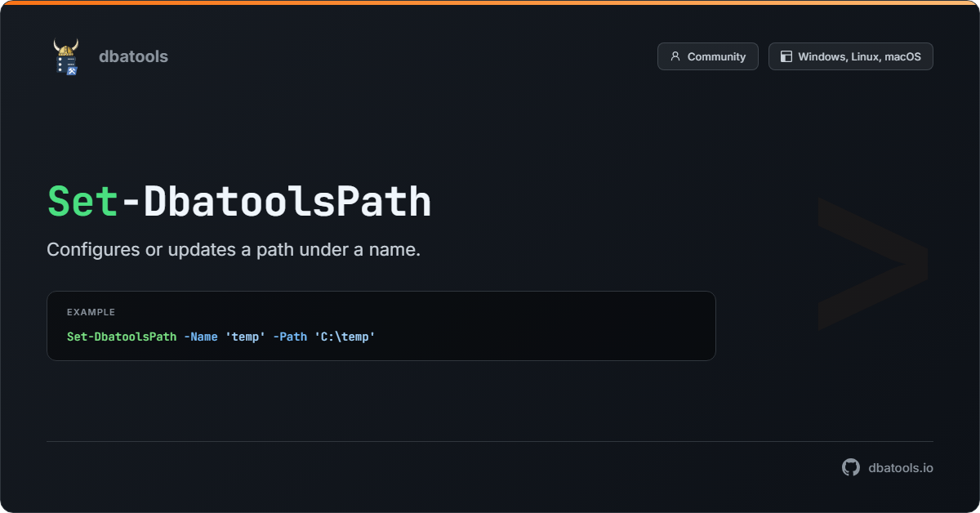Click the Set-DbatoolsPath heading

point(238,202)
